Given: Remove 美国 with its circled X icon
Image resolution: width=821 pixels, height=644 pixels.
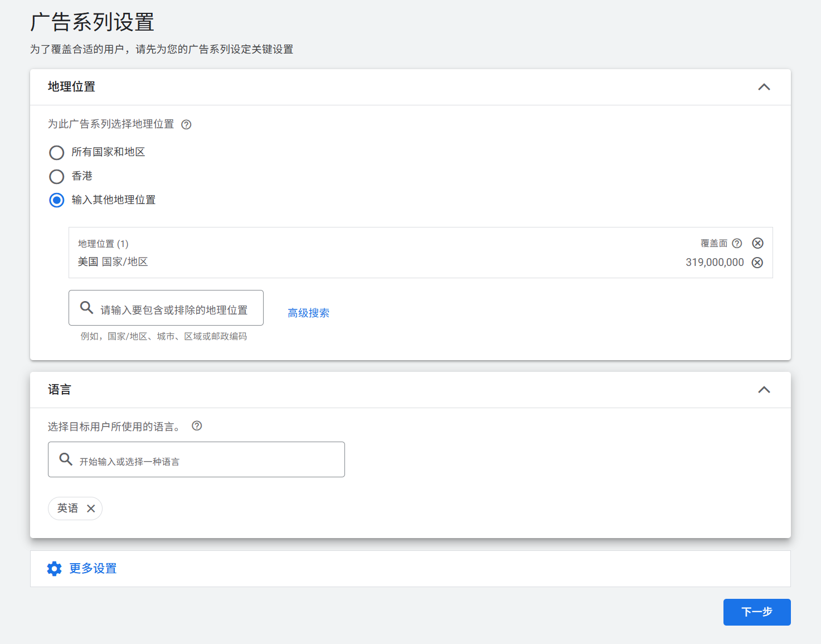Looking at the screenshot, I should pos(757,262).
